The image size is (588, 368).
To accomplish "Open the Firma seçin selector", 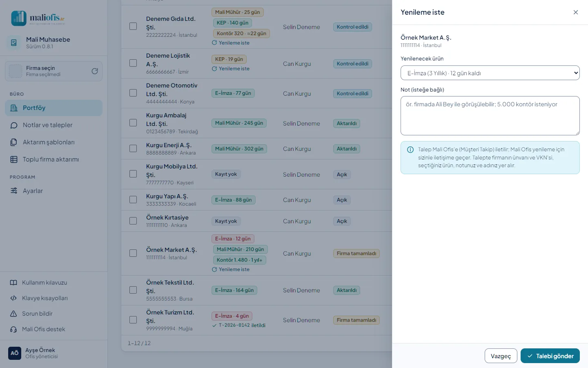I will coord(53,71).
